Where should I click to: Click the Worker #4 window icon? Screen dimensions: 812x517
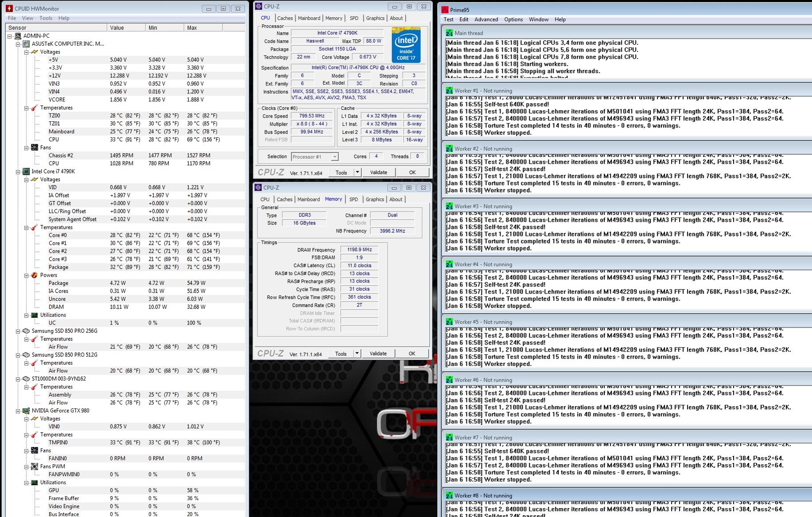449,264
